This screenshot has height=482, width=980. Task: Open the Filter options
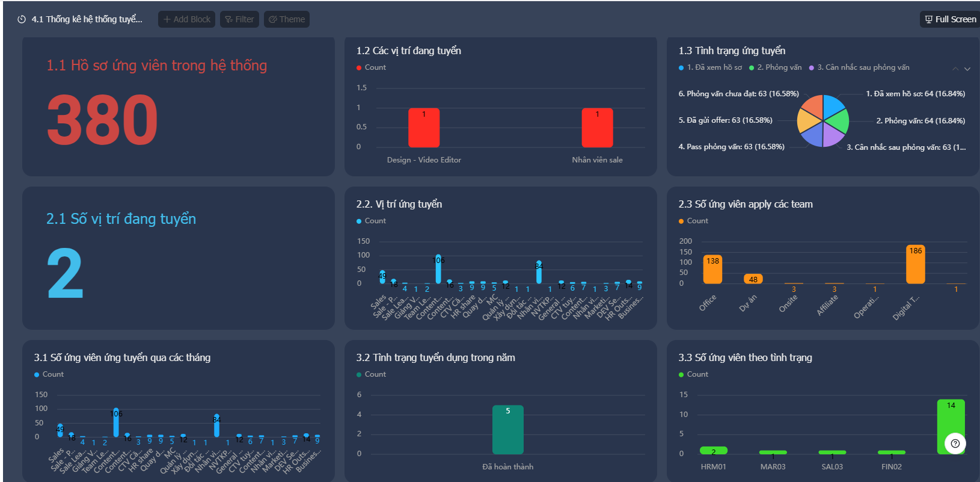[x=239, y=19]
